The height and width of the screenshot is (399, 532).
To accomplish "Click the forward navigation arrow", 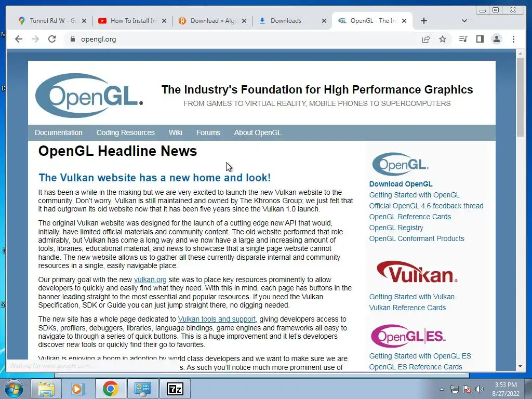I will point(35,39).
